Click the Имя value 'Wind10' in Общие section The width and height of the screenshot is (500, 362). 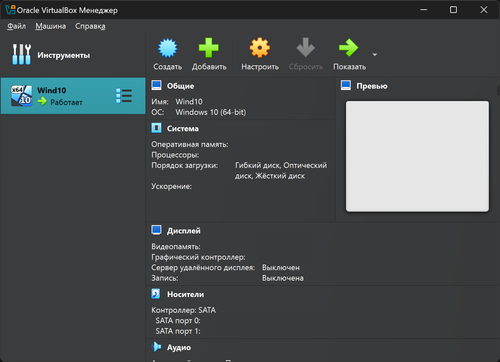[189, 102]
